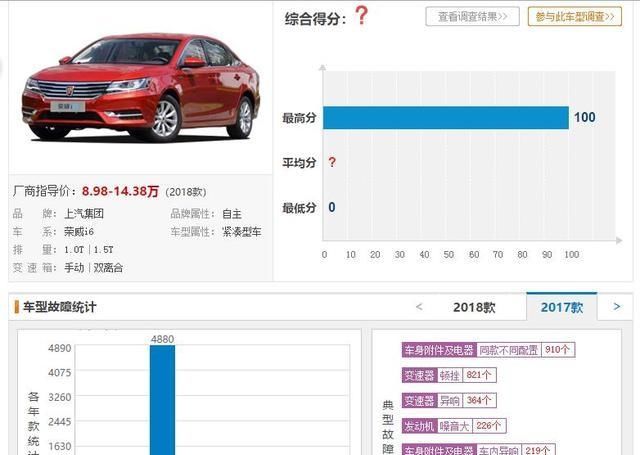The width and height of the screenshot is (640, 455).
Task: Click the 紧凑型车 model attribute value
Action: tap(242, 232)
